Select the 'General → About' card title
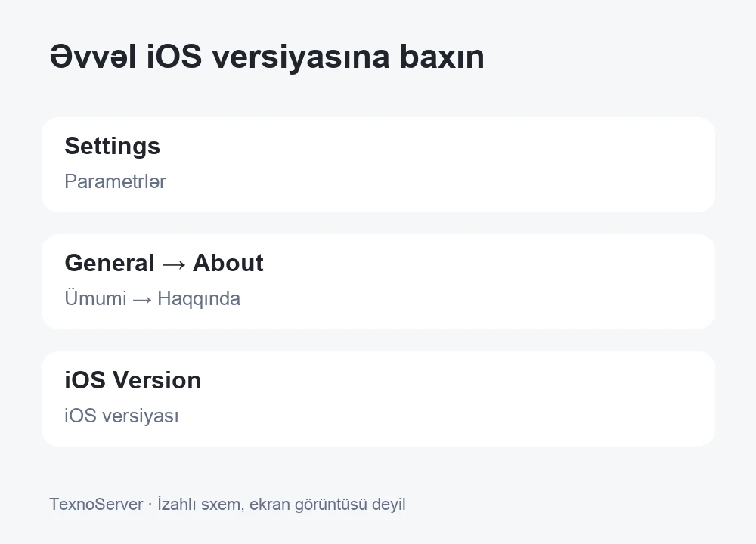Screen dimensions: 756x544 tap(164, 263)
